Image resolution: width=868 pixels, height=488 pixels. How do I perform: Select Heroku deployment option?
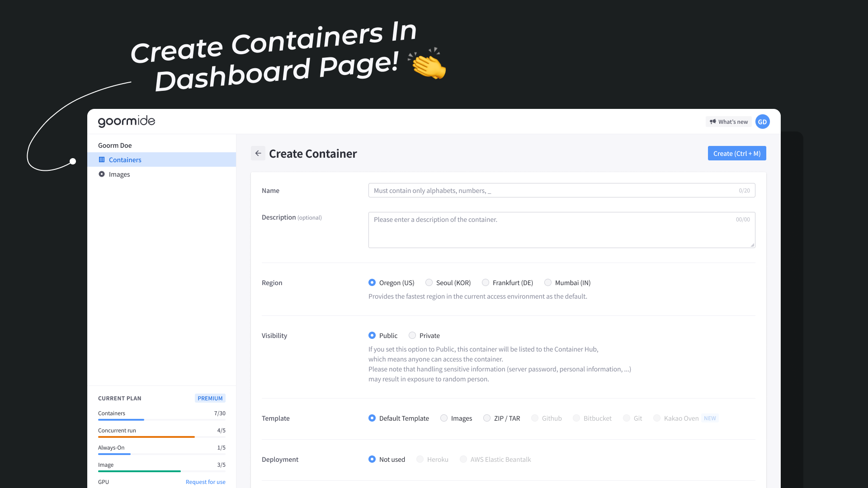tap(432, 459)
